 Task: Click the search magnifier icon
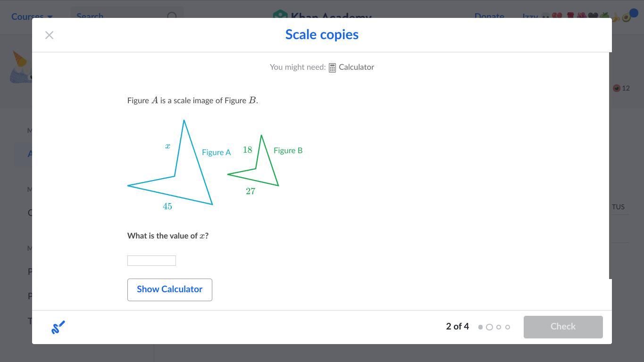tap(172, 16)
